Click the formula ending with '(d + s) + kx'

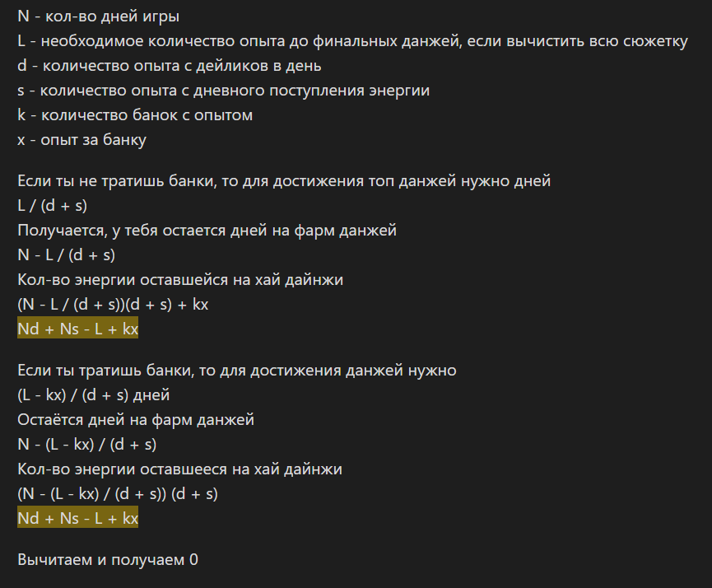pos(113,305)
